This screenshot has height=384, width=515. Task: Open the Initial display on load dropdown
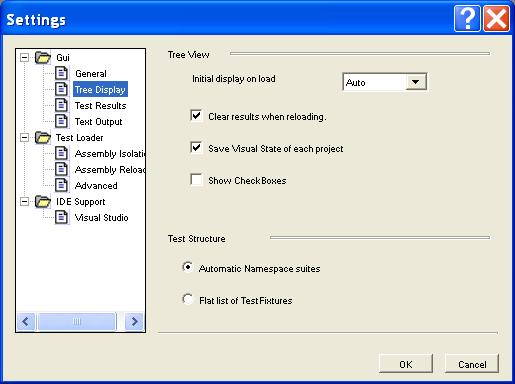[x=416, y=82]
